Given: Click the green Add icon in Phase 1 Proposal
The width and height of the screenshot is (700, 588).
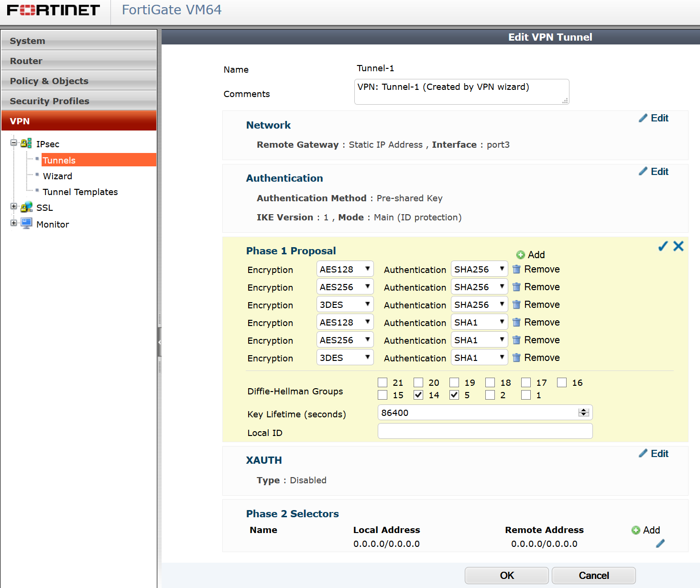Looking at the screenshot, I should (x=521, y=255).
